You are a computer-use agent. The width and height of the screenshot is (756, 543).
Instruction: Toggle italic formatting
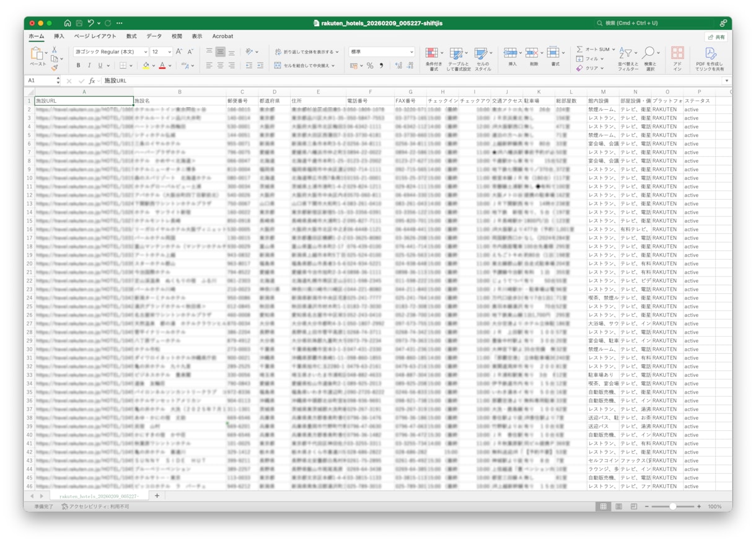click(89, 65)
